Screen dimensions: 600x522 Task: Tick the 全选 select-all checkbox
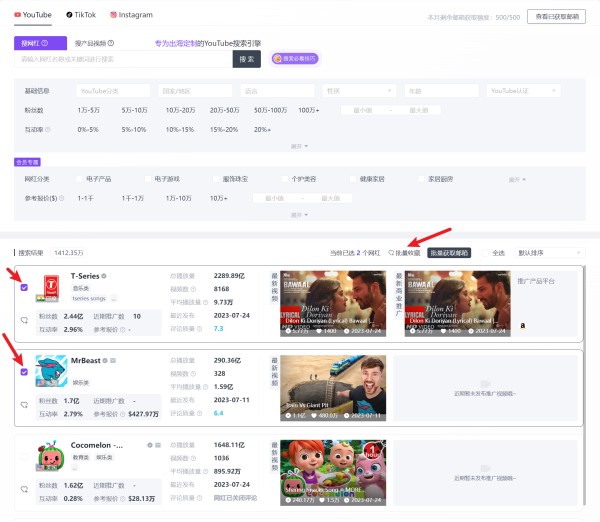tap(485, 253)
